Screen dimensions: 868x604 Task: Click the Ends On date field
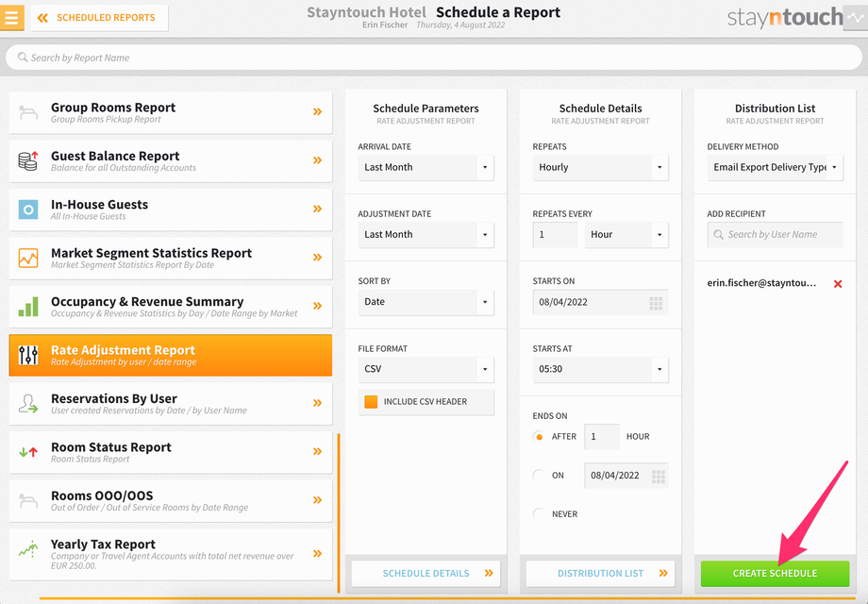pos(626,476)
